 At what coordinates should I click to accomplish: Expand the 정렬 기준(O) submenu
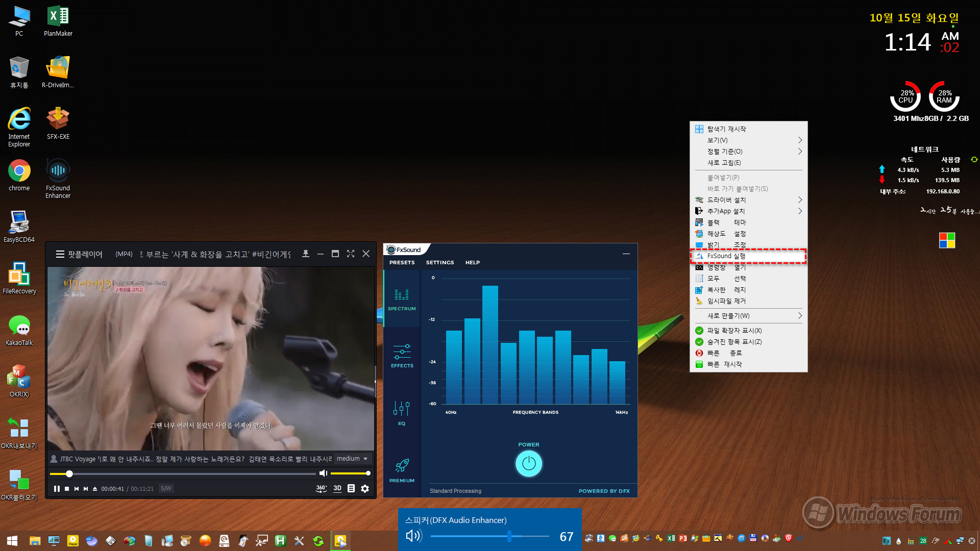click(x=748, y=152)
